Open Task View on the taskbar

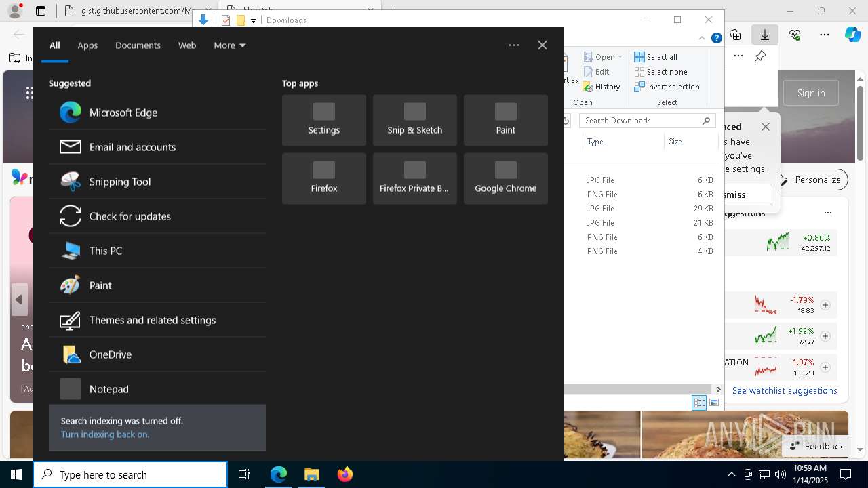(244, 474)
